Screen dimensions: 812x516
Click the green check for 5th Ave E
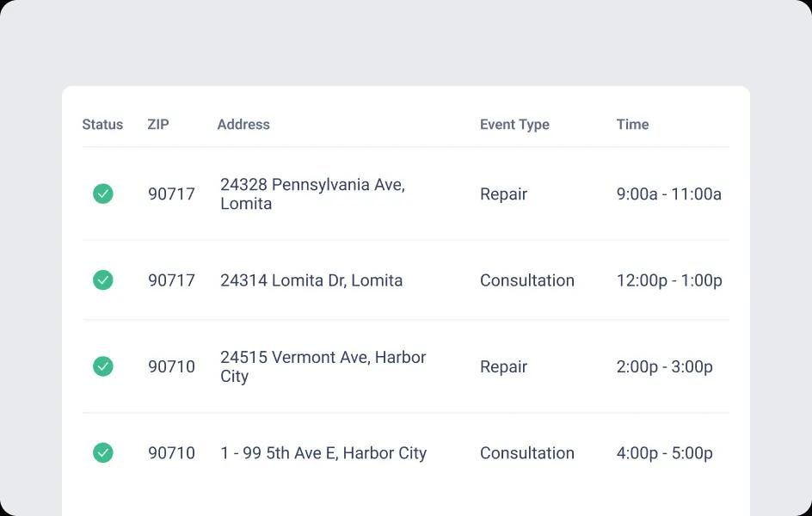103,452
